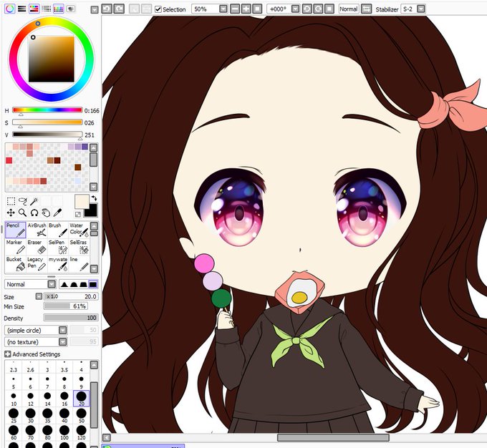The width and height of the screenshot is (487, 448).
Task: Select the Lasso tool
Action: point(22,202)
